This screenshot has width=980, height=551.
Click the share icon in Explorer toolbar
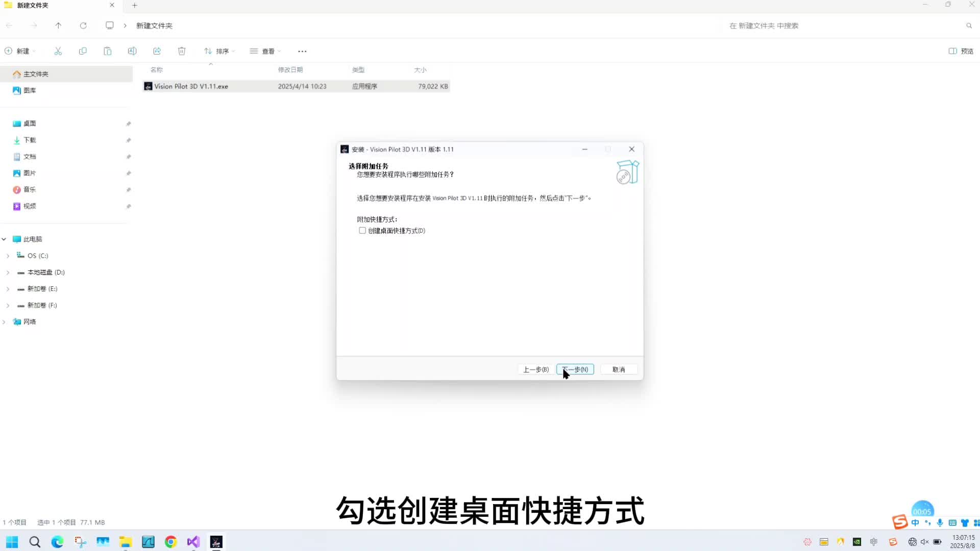157,51
